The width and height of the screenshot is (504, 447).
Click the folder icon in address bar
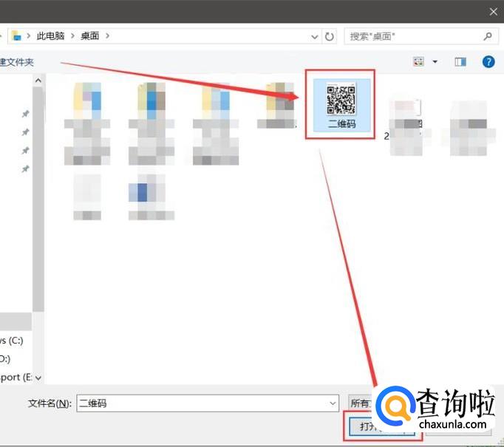(x=16, y=35)
